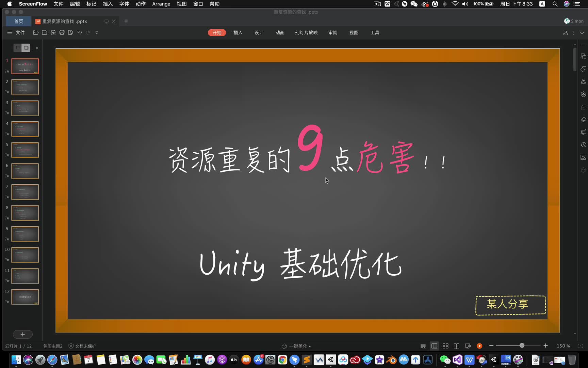Select slide 1 thumbnail
Viewport: 588px width, 368px height.
[25, 66]
